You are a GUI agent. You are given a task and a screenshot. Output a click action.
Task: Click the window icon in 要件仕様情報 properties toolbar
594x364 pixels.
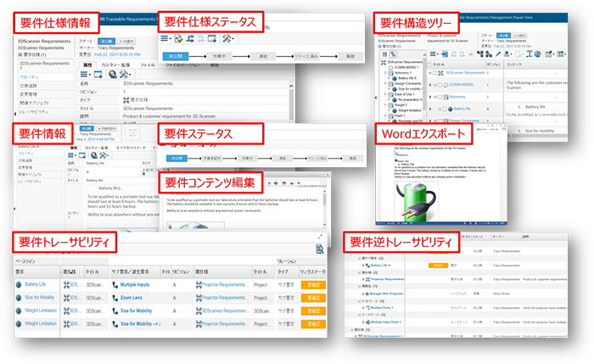click(98, 74)
